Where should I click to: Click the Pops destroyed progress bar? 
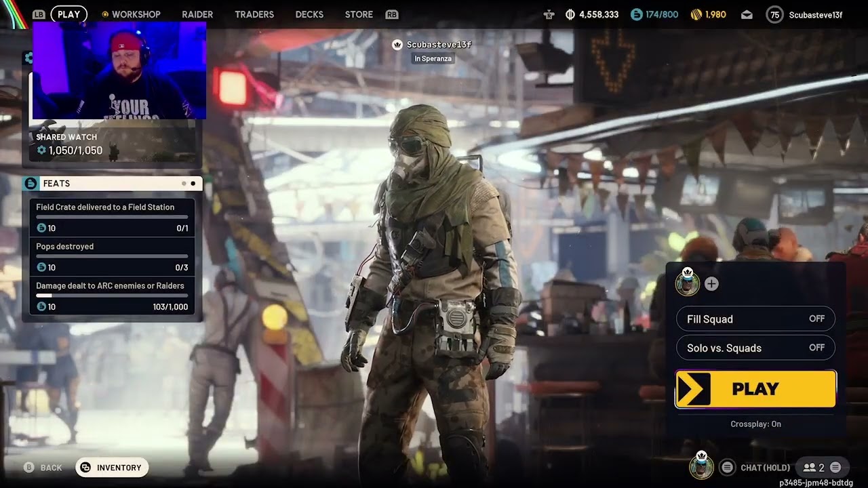112,256
